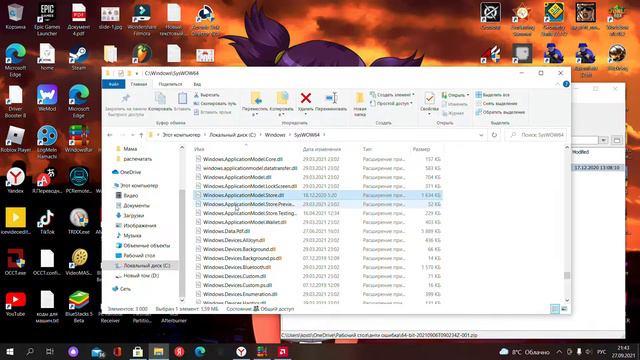640x360 pixels.
Task: Select Epic Games Launcher desktop icon
Action: pyautogui.click(x=47, y=20)
